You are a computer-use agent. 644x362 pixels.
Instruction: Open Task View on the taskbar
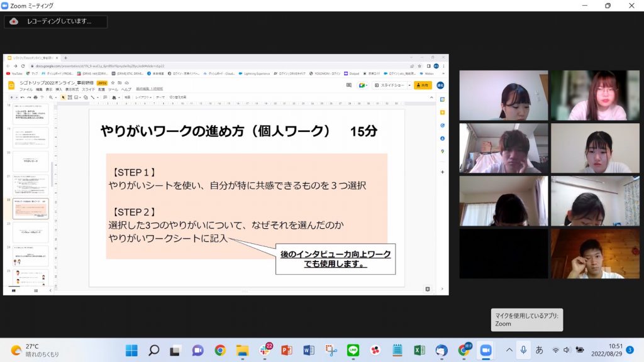pyautogui.click(x=175, y=351)
